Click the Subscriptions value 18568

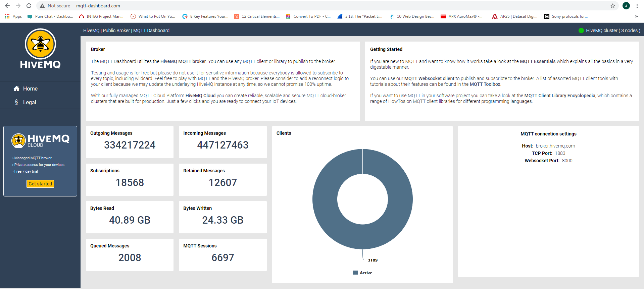click(x=130, y=183)
